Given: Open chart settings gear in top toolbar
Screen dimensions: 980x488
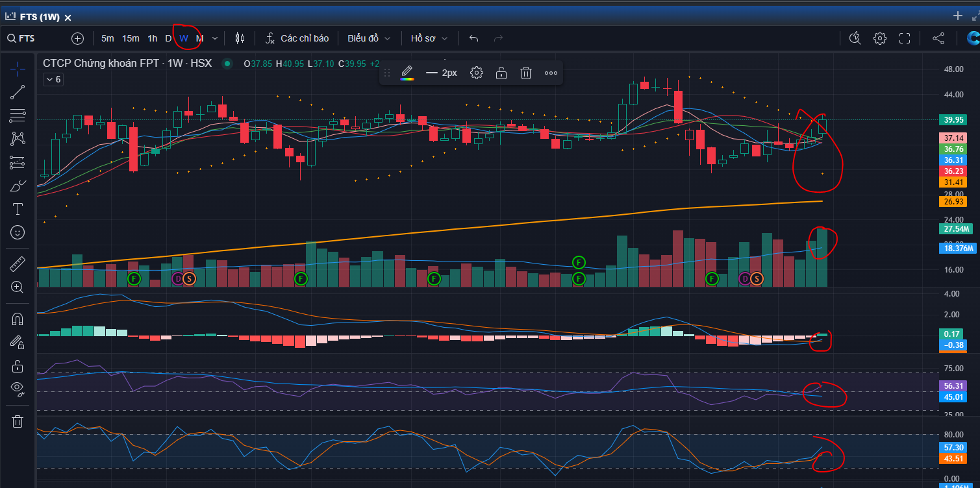Looking at the screenshot, I should 879,38.
